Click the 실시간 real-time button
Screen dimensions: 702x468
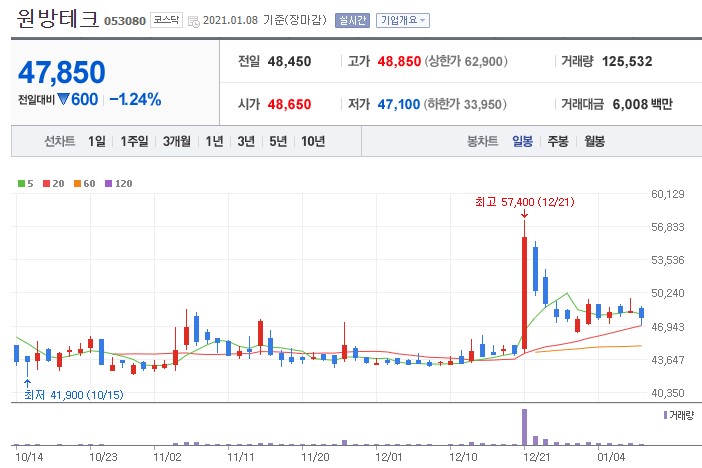(352, 20)
